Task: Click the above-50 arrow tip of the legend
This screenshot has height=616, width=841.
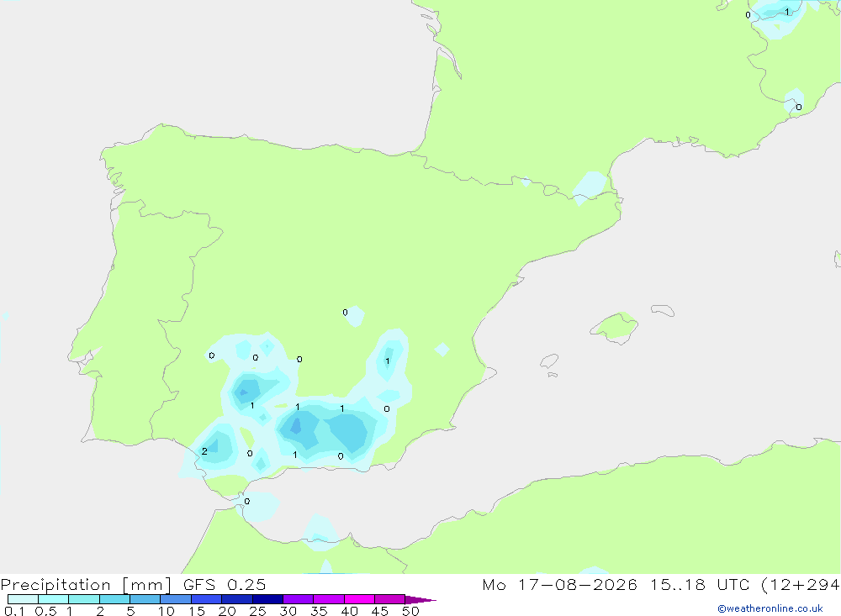Action: (420, 600)
